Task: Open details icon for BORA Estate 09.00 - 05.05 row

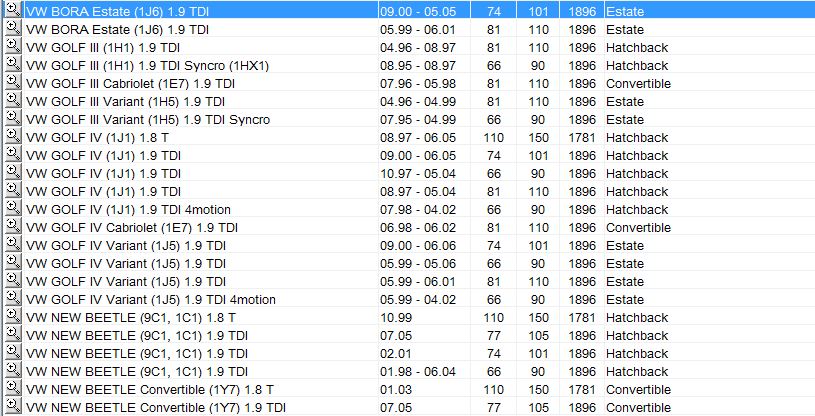Action: coord(13,10)
